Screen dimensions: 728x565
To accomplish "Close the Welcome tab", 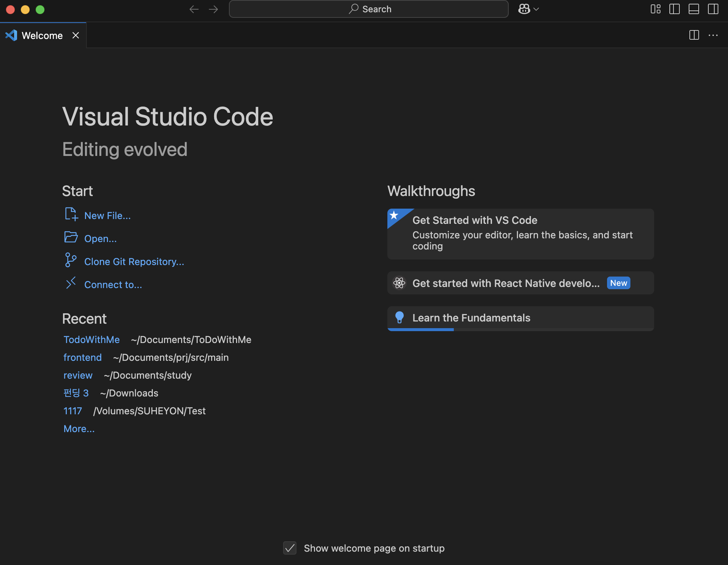I will point(76,35).
